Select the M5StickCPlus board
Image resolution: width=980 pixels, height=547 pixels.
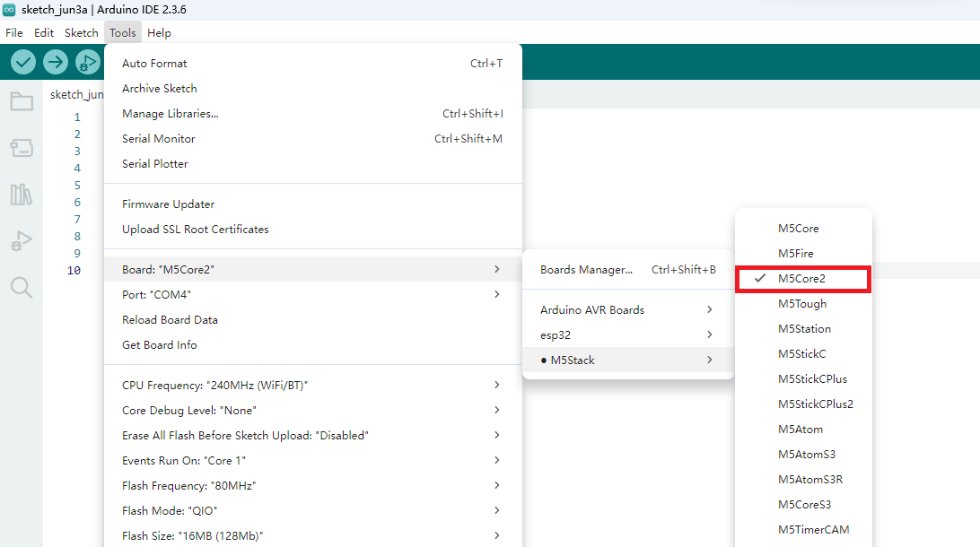803,378
